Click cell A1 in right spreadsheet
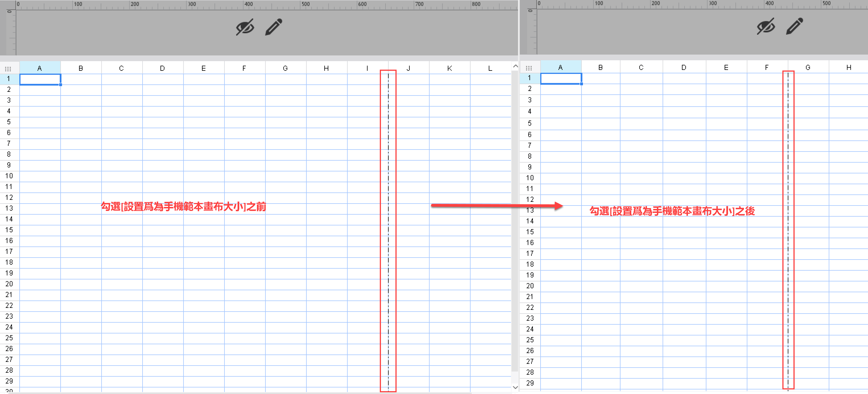This screenshot has height=394, width=868. tap(561, 78)
